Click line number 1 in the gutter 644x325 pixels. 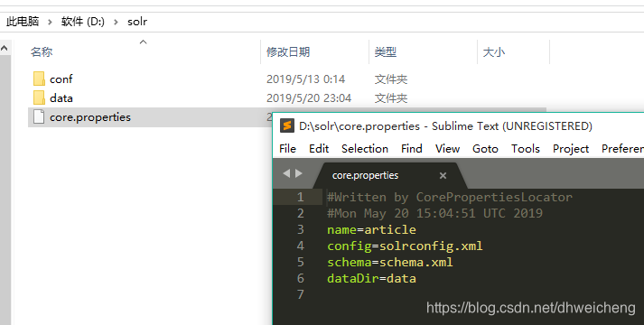point(301,198)
